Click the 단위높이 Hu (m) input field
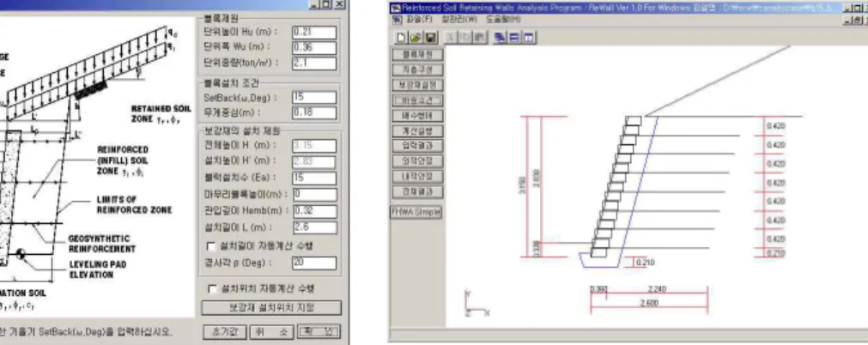Screen dimensions: 868x345 click(x=314, y=33)
